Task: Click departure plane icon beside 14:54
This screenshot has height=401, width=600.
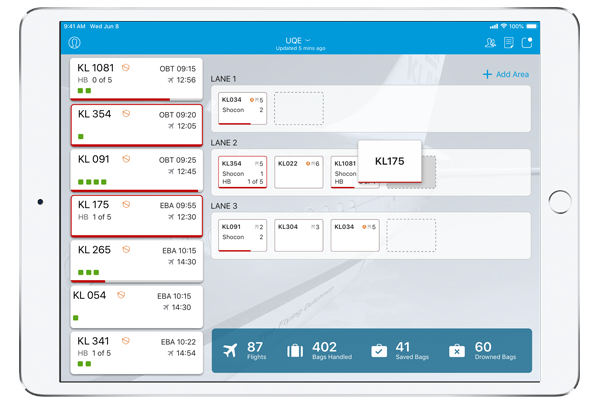Action: click(x=171, y=353)
